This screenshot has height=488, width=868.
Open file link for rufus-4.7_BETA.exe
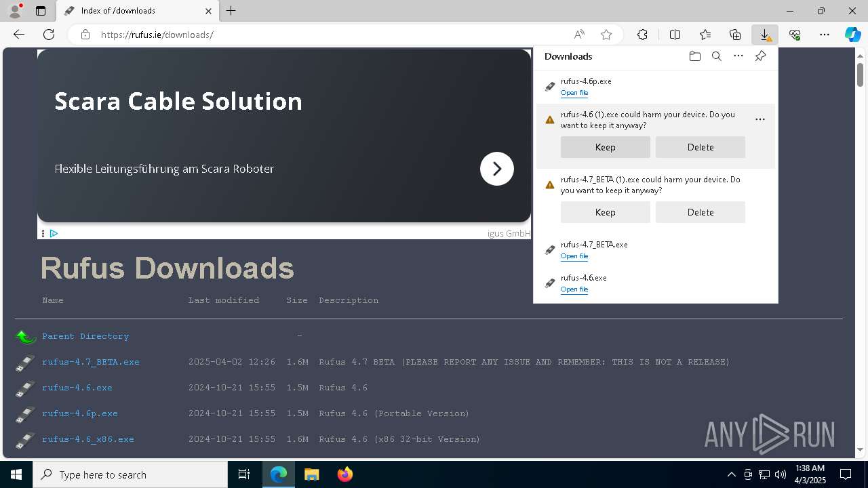tap(574, 256)
